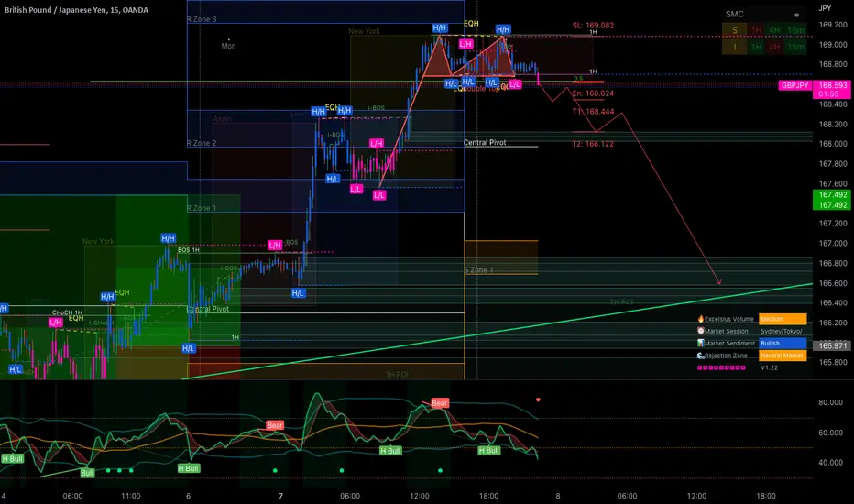Click the 60.000 oscillator axis label
854x504 pixels.
click(x=830, y=433)
